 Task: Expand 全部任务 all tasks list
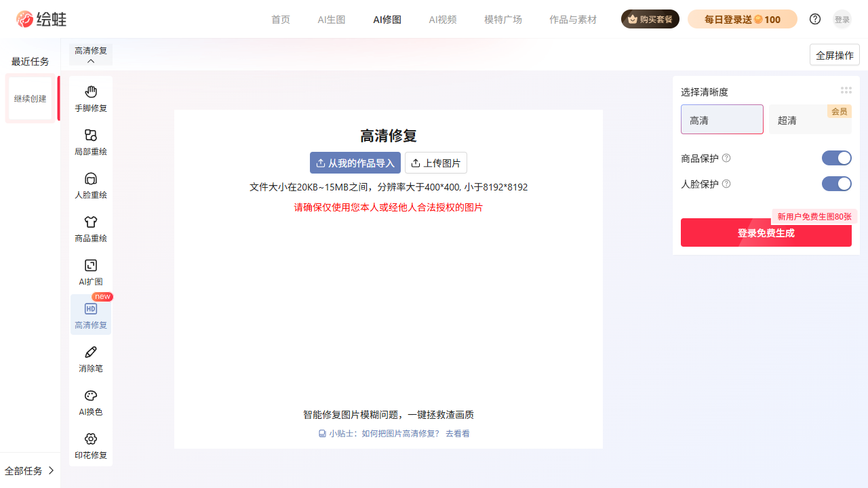pos(30,470)
